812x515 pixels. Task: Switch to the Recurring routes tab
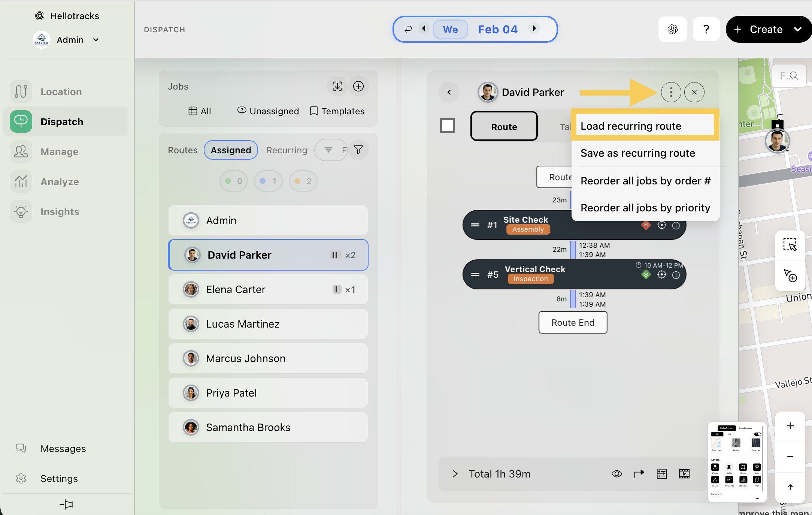tap(287, 150)
